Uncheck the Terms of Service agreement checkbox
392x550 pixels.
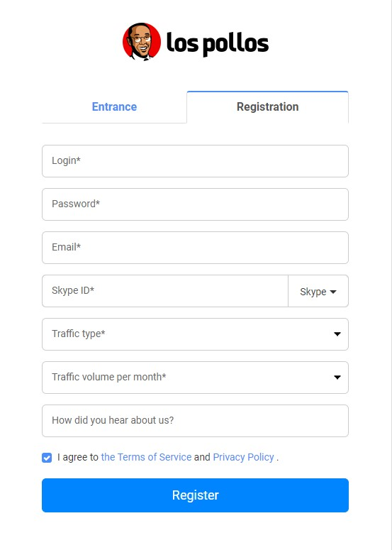[47, 458]
